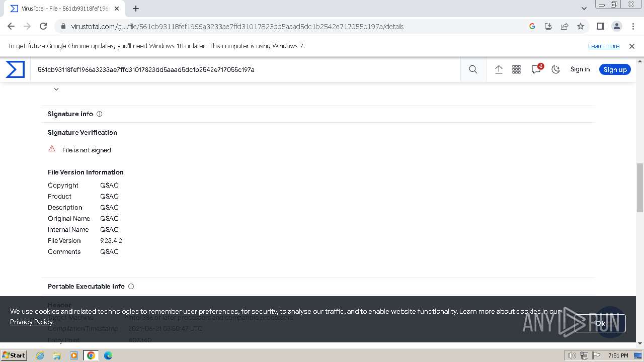Focus the hash search field
644x362 pixels.
(247, 69)
